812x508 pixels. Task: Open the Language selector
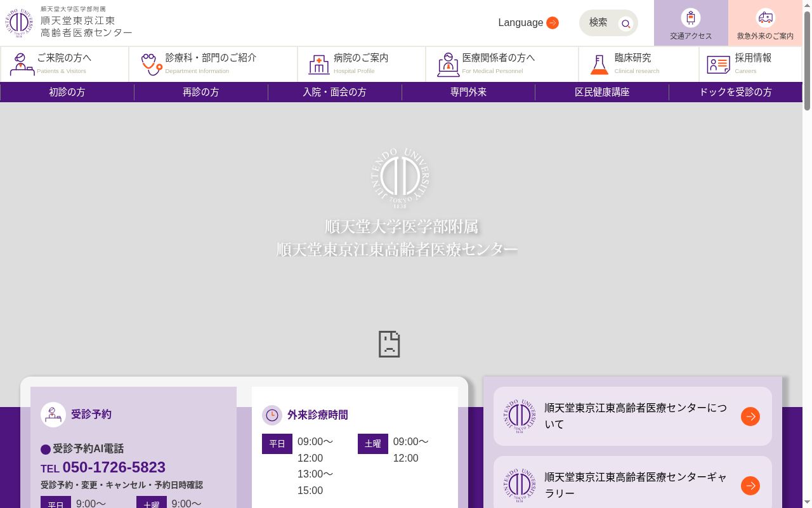(x=528, y=23)
